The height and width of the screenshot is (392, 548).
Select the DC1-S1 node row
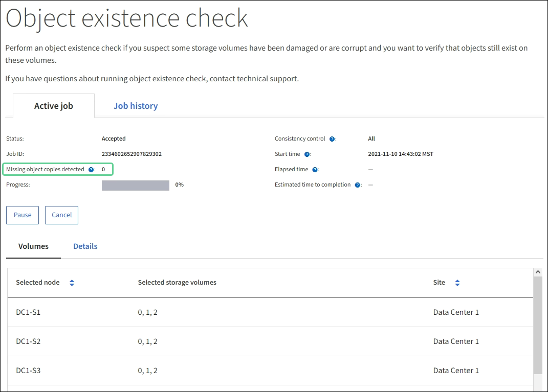(x=28, y=312)
